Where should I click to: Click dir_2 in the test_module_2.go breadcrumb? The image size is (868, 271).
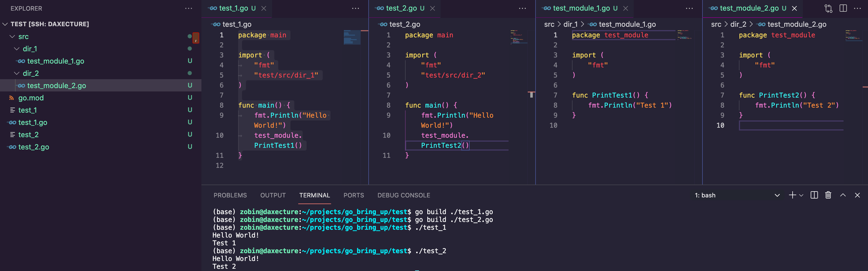click(x=738, y=24)
